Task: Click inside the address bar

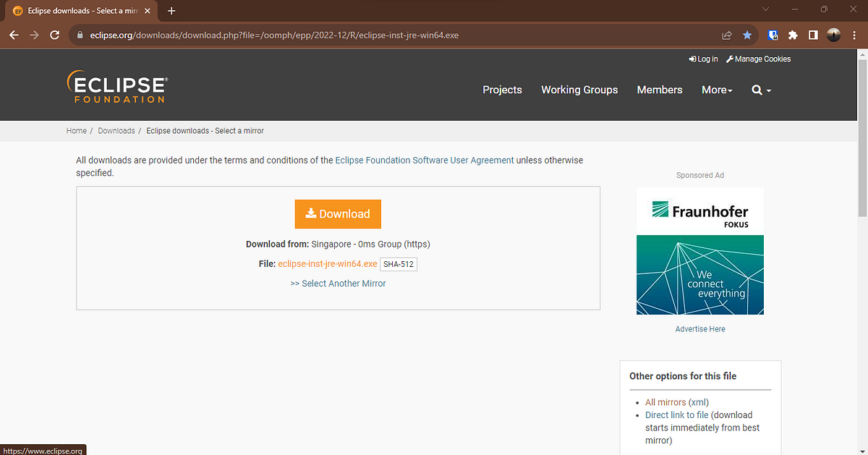Action: point(289,34)
